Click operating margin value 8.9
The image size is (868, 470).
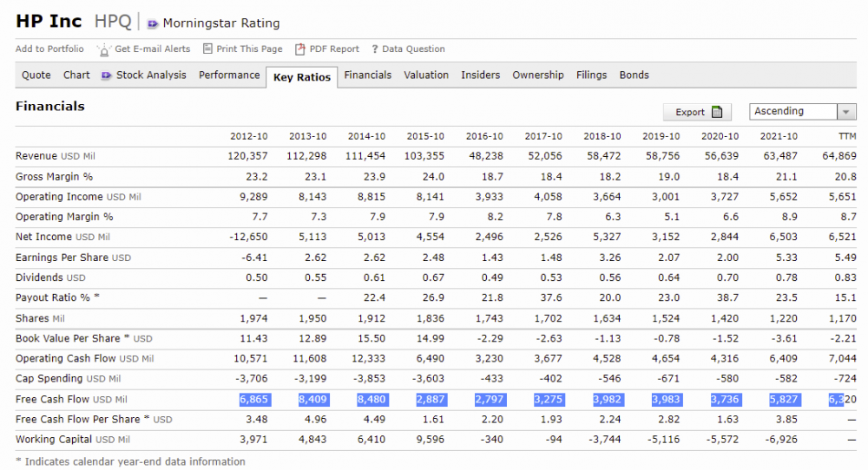point(789,217)
